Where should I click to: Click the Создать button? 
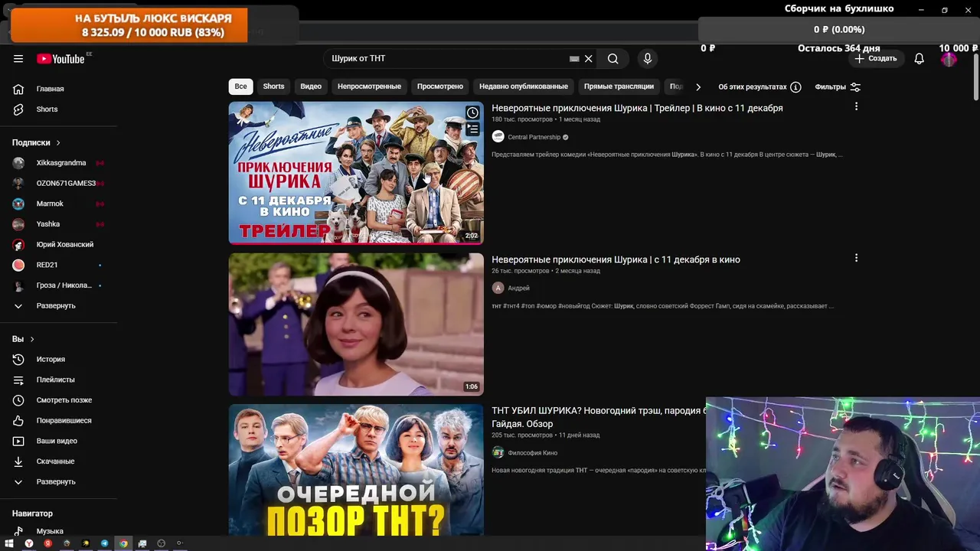(x=875, y=59)
